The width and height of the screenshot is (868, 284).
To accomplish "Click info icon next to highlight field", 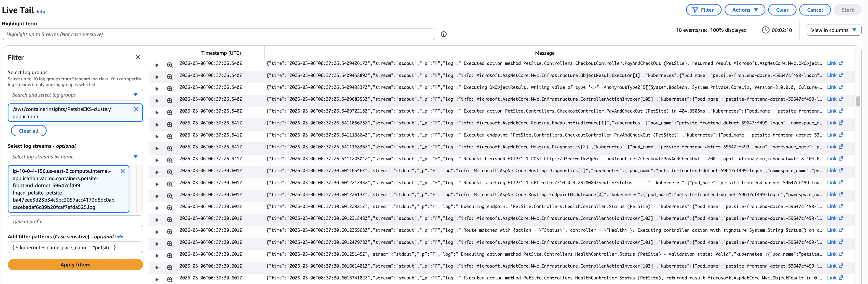I will click(443, 34).
